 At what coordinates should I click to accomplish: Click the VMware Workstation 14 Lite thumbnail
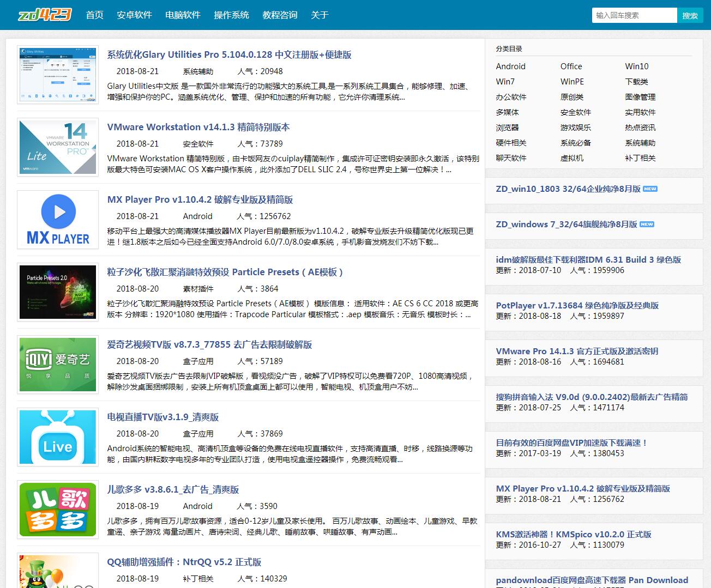click(58, 147)
